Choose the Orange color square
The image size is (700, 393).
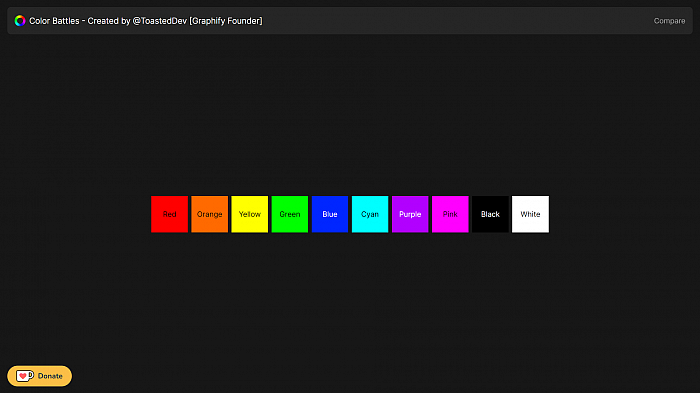(209, 214)
